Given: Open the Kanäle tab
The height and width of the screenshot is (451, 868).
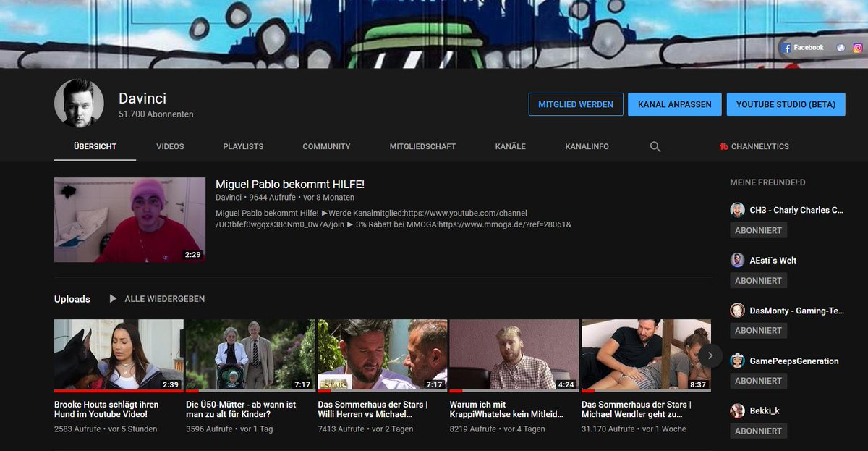Looking at the screenshot, I should [511, 146].
